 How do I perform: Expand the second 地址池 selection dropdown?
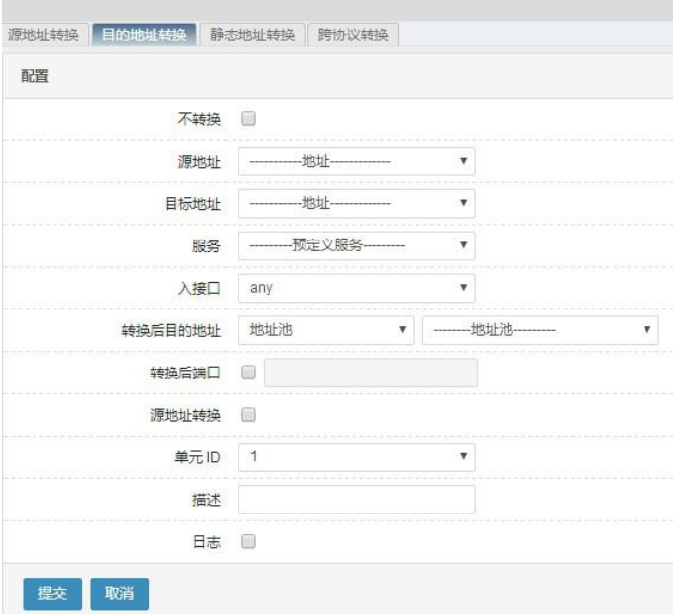(x=540, y=330)
